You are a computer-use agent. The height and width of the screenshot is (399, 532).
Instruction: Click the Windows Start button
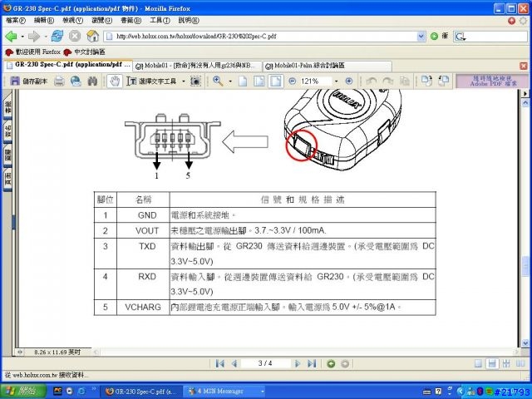(22, 392)
